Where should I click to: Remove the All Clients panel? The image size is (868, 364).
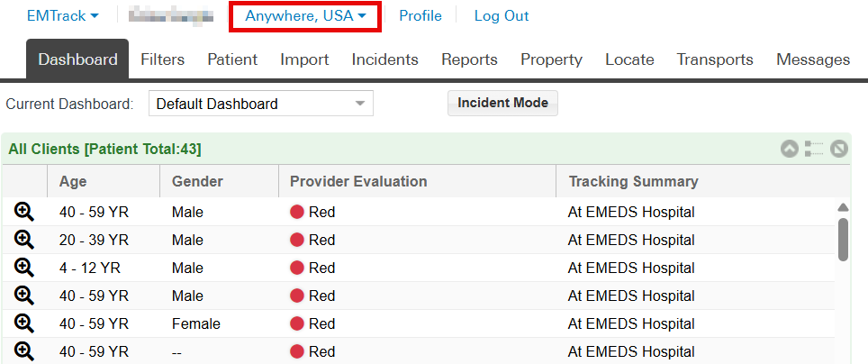tap(838, 149)
